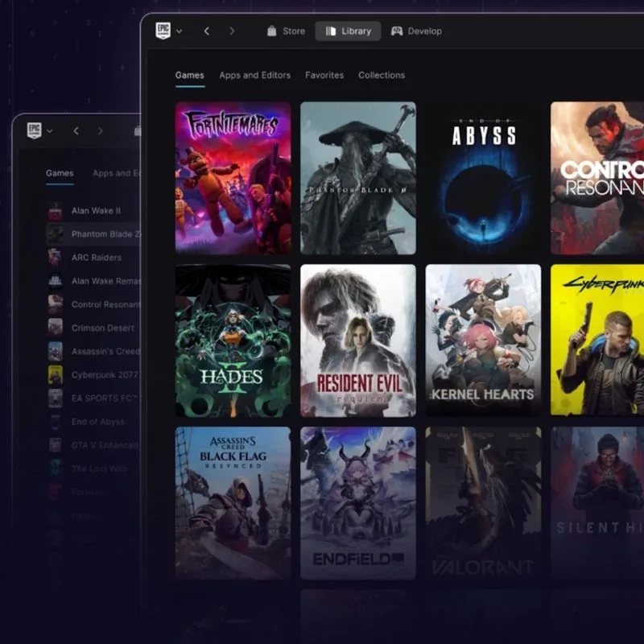Image resolution: width=644 pixels, height=644 pixels.
Task: Click the Library books icon
Action: pos(331,31)
